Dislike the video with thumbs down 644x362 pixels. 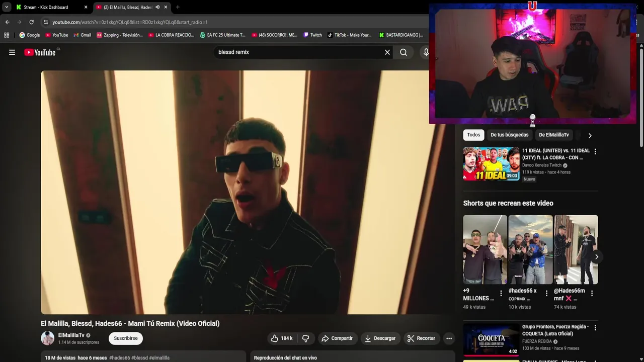pyautogui.click(x=305, y=338)
